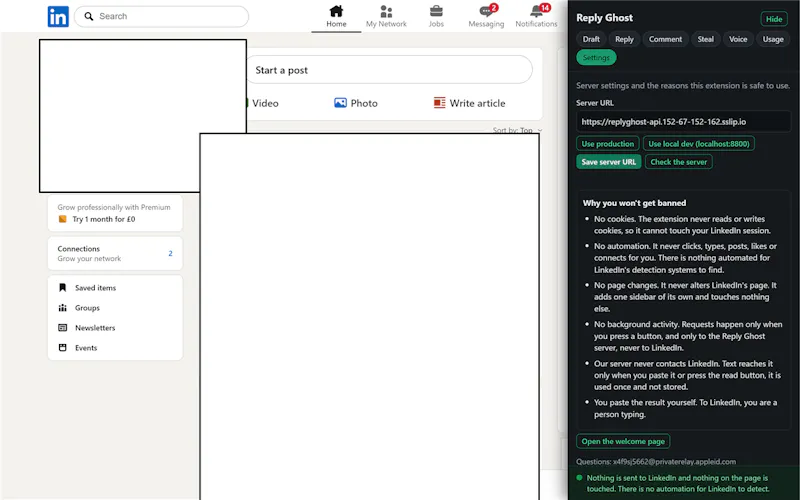Click the Reply Ghost panel title
800x500 pixels.
[x=605, y=18]
